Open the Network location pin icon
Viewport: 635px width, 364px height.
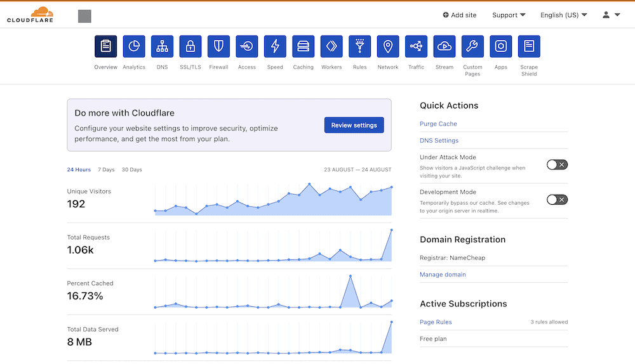point(388,46)
